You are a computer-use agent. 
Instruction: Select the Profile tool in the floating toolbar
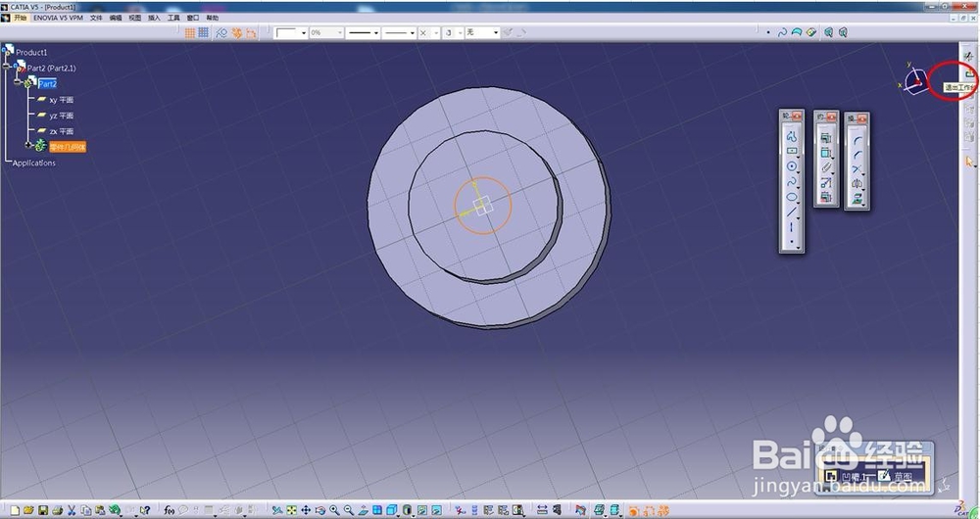tap(791, 136)
